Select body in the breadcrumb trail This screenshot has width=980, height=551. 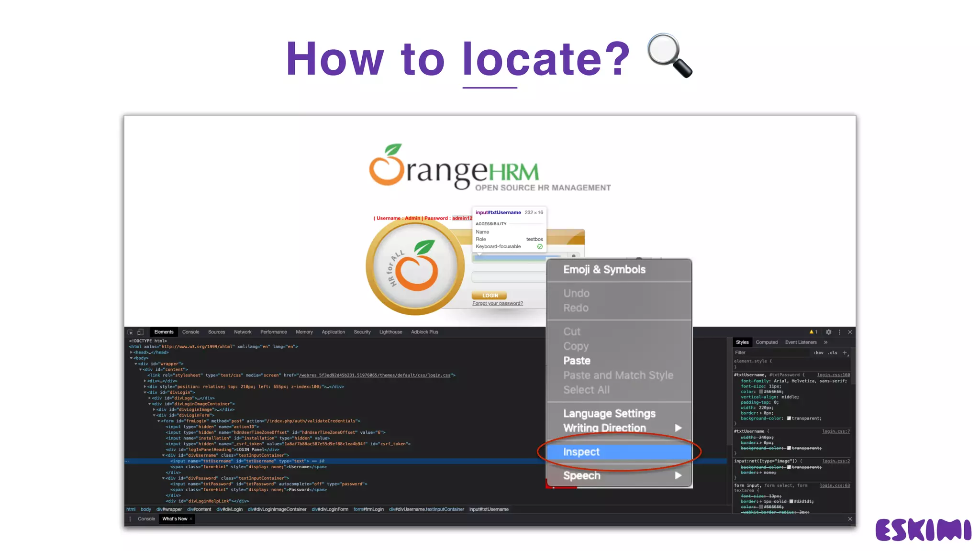coord(145,509)
